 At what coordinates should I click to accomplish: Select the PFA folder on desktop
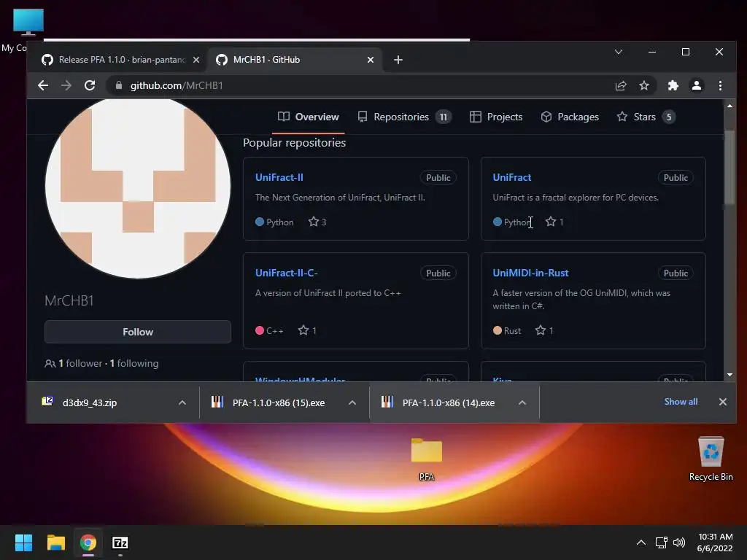[x=426, y=459]
